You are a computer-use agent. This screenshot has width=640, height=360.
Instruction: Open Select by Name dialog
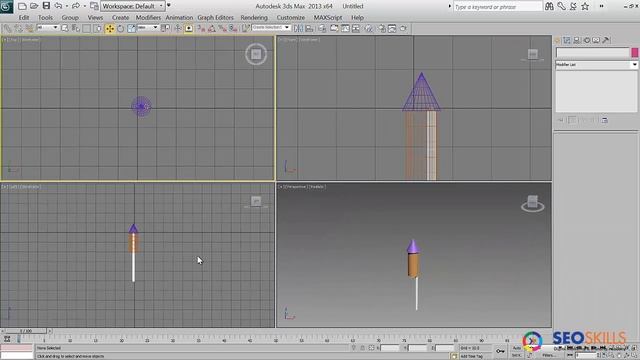76,28
